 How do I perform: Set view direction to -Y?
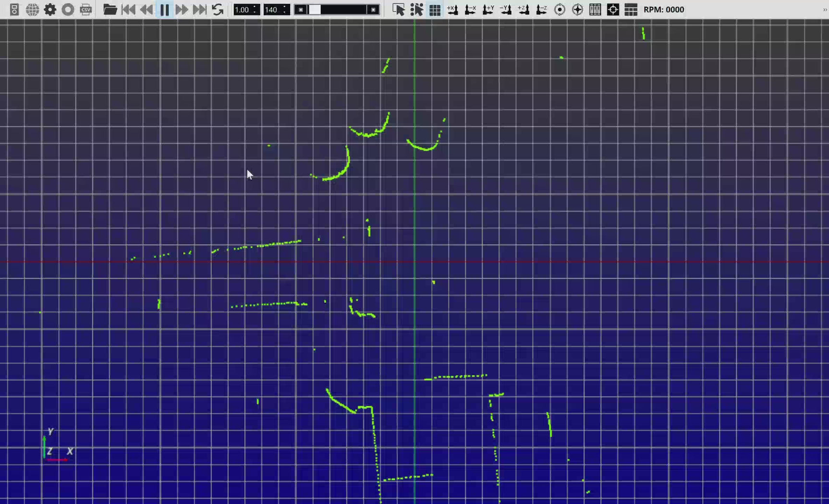coord(506,10)
